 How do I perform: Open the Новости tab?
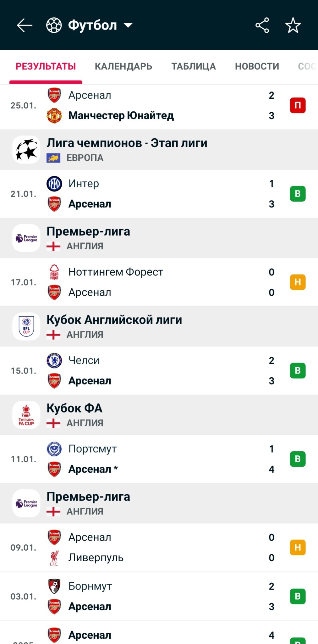pos(257,66)
